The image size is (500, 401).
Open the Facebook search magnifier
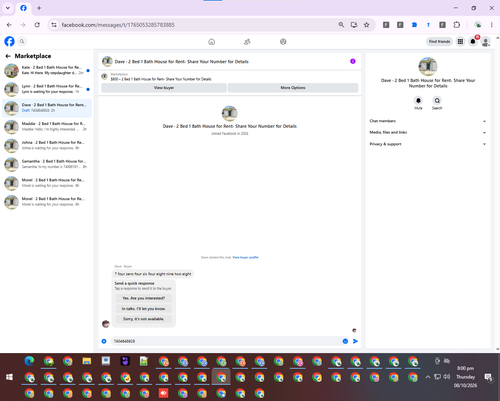point(22,41)
